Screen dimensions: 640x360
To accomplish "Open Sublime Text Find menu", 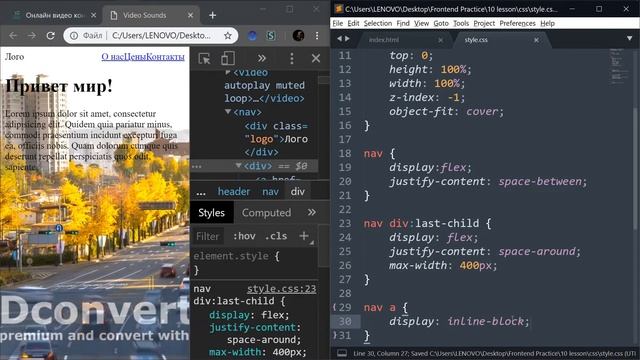I will coord(403,23).
